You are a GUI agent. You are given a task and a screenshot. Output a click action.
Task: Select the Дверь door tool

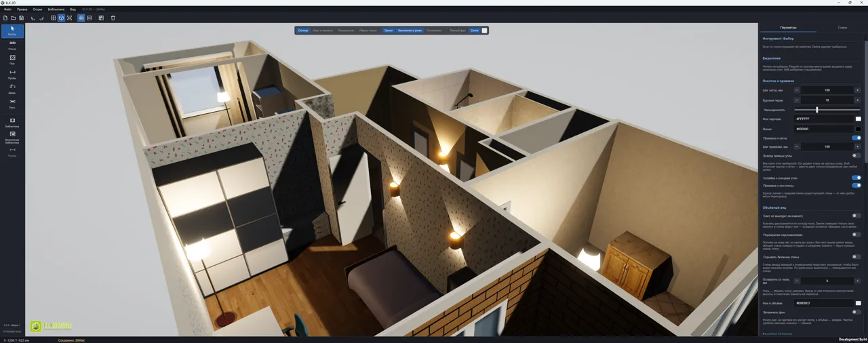pyautogui.click(x=12, y=89)
